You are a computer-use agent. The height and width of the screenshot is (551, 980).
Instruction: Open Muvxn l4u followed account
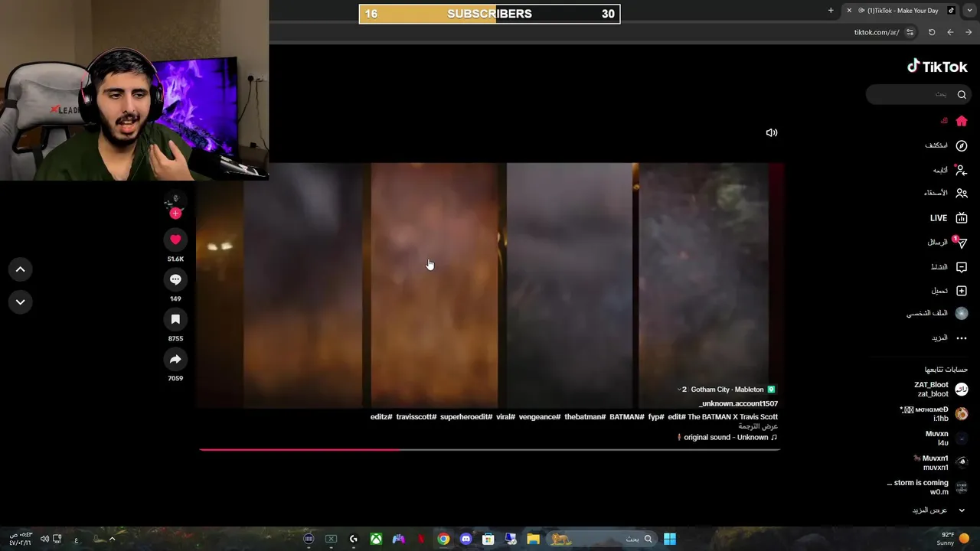(x=946, y=439)
